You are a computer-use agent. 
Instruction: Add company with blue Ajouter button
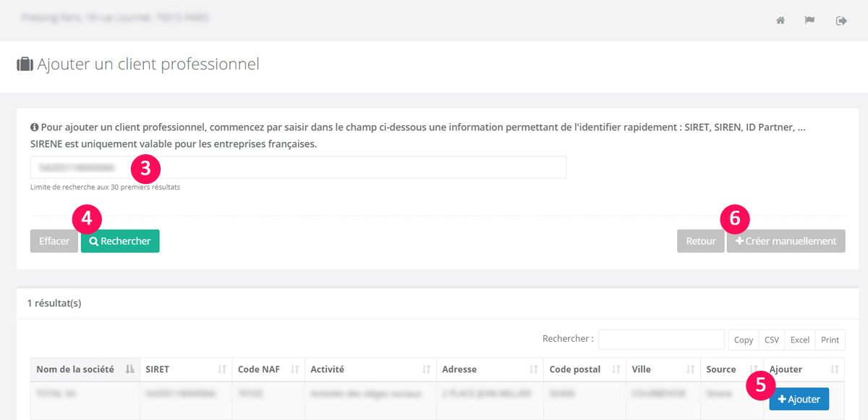(799, 399)
